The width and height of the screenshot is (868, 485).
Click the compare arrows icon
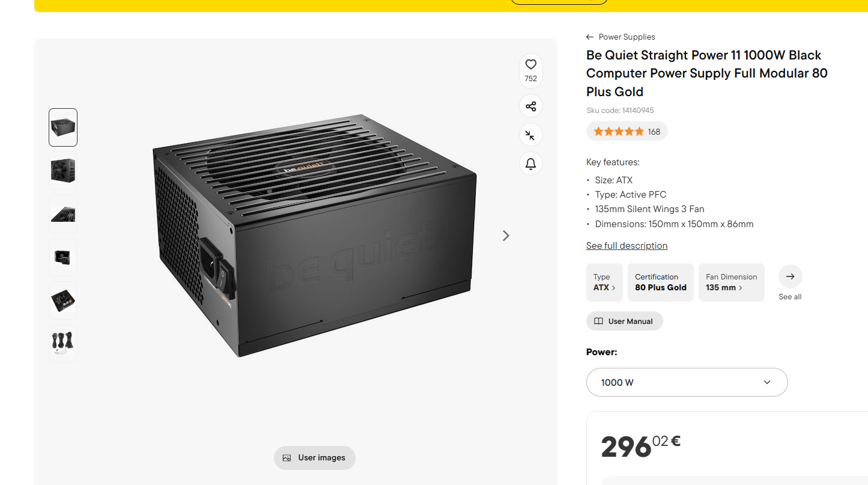530,135
